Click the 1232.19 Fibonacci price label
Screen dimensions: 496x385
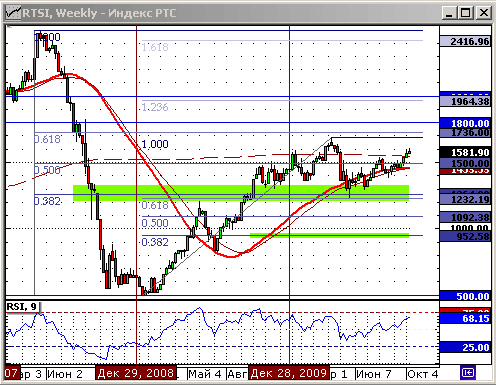coord(465,199)
